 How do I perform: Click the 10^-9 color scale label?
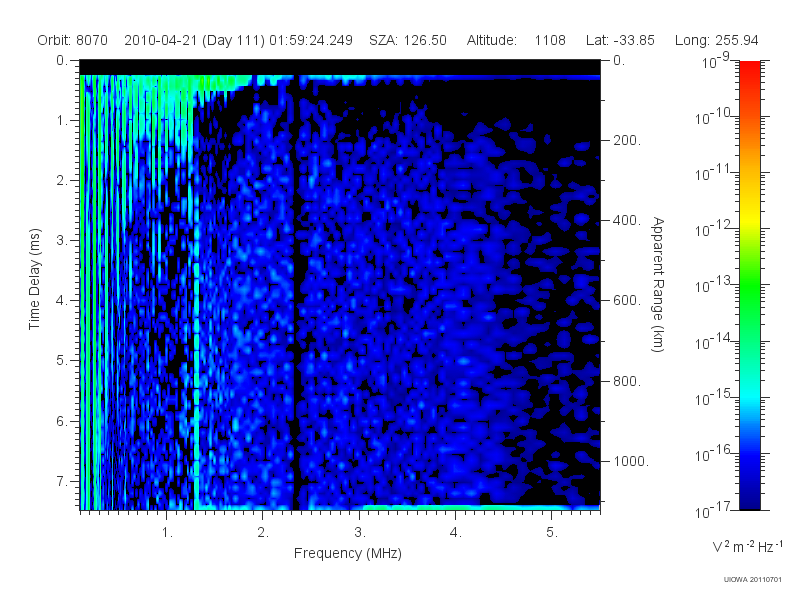point(716,61)
